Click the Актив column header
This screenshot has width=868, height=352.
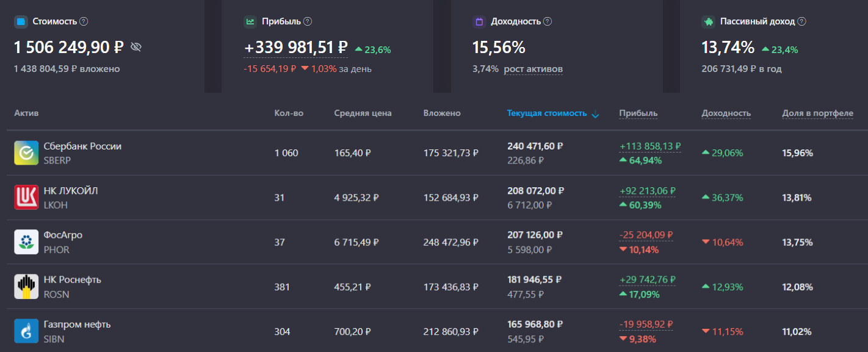tap(26, 113)
